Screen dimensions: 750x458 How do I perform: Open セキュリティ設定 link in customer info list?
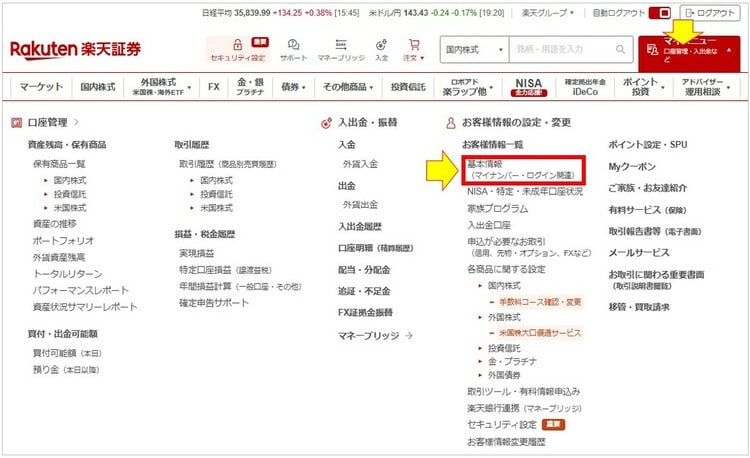pos(502,425)
